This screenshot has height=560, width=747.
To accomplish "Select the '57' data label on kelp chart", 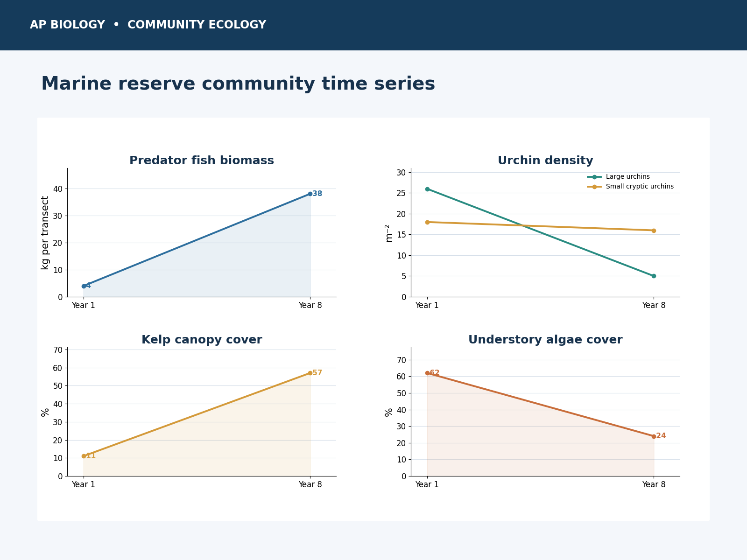I will pos(317,373).
